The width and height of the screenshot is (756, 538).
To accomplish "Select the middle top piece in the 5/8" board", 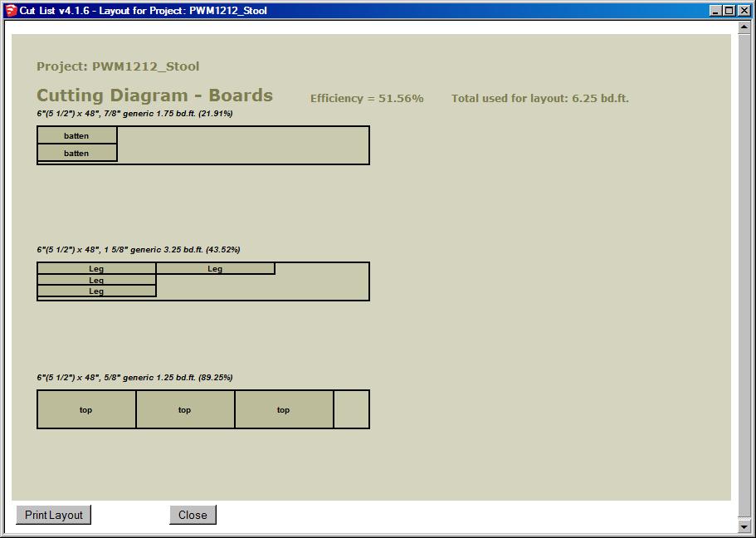I will coord(185,409).
